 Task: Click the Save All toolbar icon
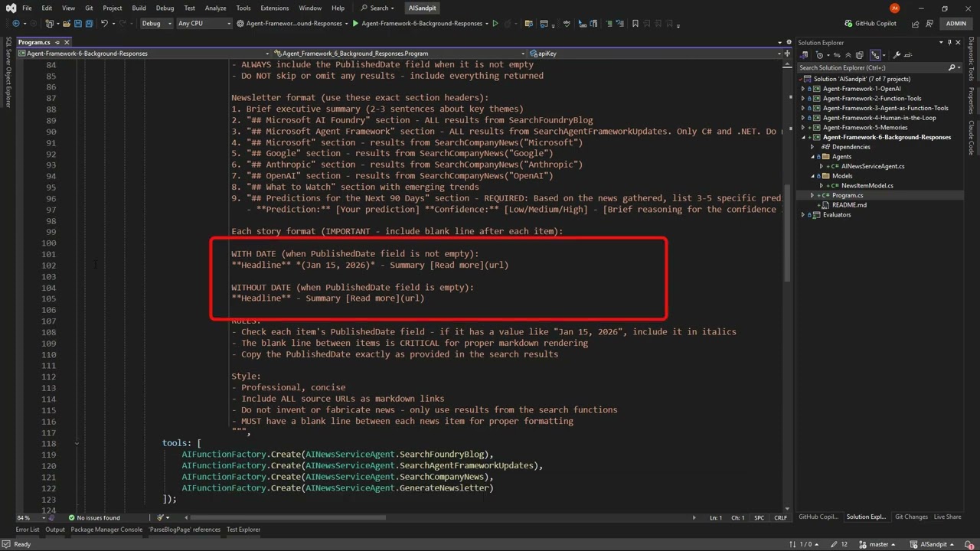[x=89, y=24]
